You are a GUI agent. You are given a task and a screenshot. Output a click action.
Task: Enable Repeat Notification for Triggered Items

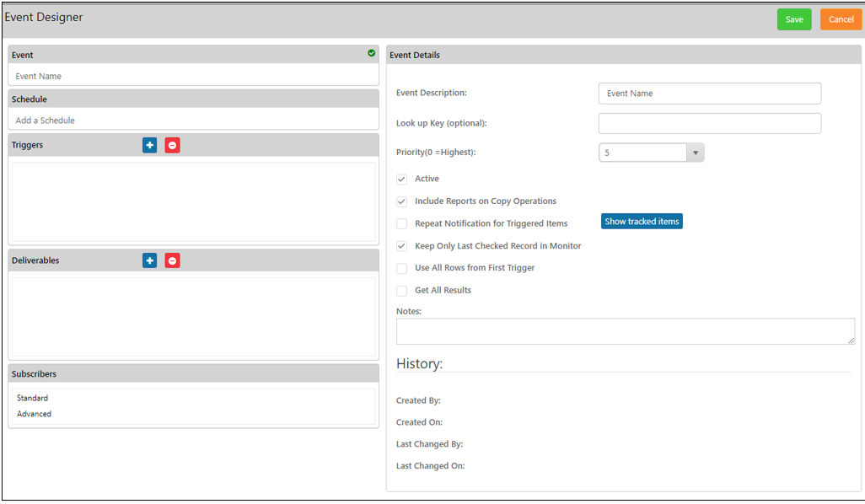click(x=401, y=224)
